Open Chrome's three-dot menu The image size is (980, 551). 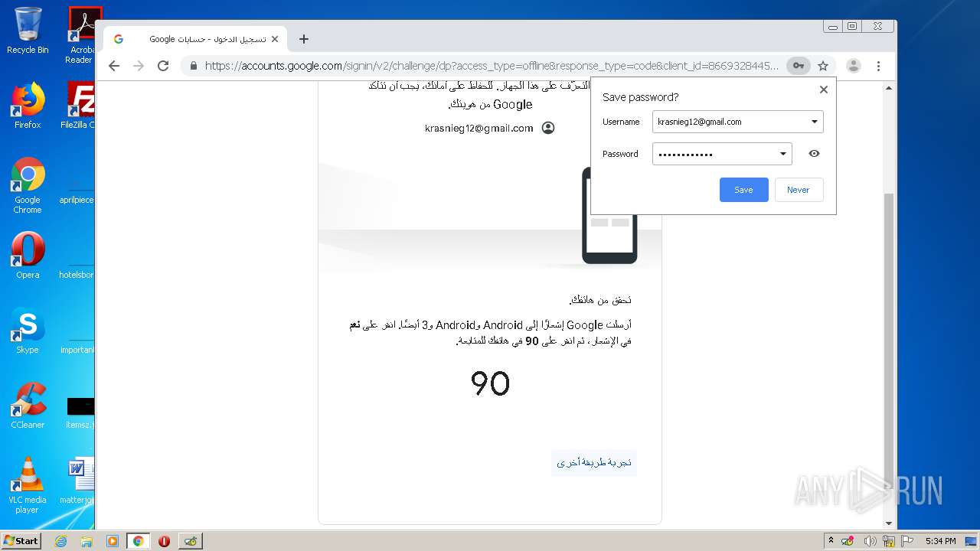(x=879, y=66)
